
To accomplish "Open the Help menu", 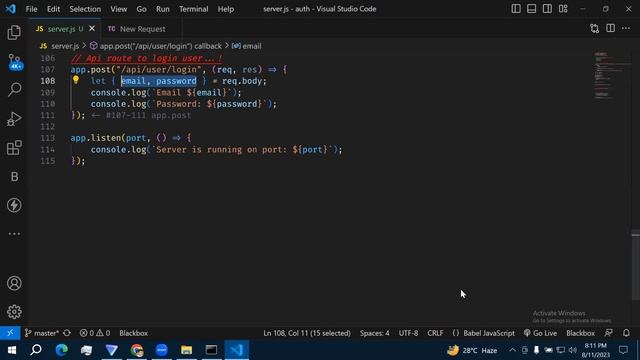I will [x=226, y=9].
